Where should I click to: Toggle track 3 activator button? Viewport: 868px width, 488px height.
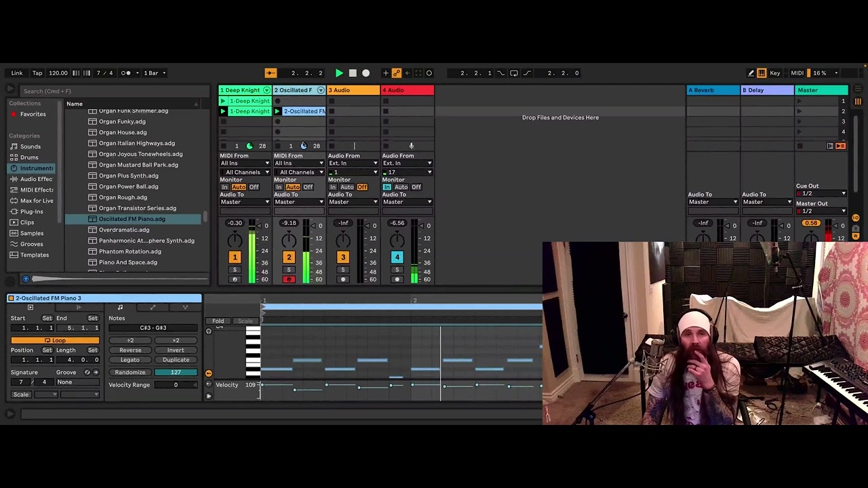343,258
